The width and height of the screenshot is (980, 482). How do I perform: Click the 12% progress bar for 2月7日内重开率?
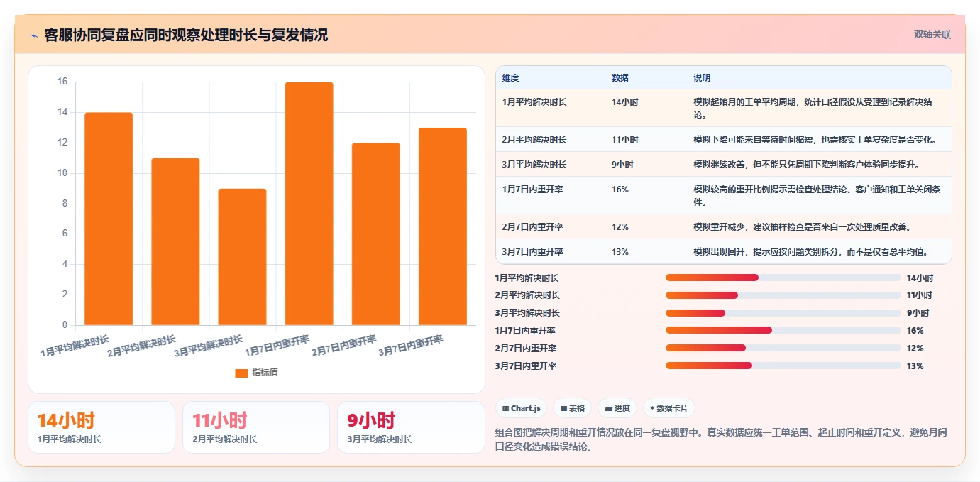click(x=783, y=348)
